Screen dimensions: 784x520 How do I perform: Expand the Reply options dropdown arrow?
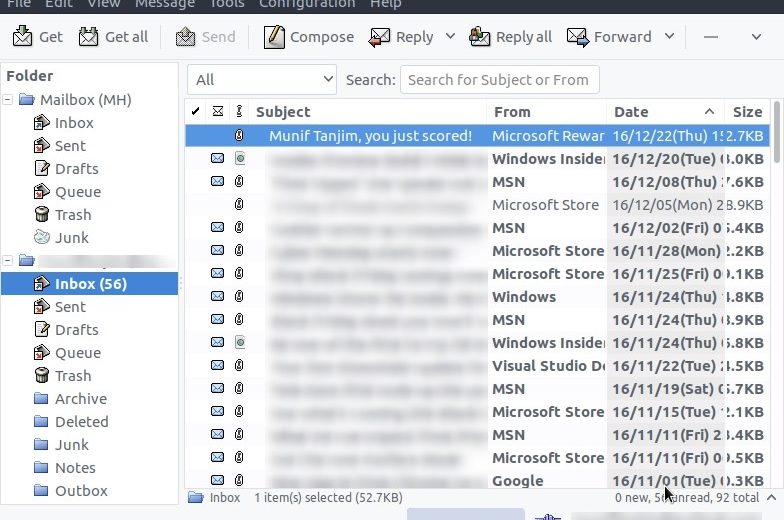click(x=450, y=36)
